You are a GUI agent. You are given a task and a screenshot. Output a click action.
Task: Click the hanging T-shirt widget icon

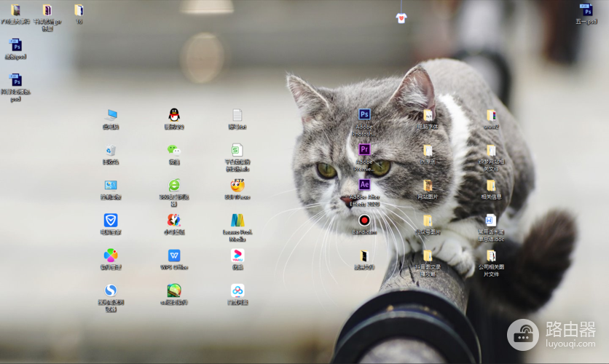(x=401, y=17)
